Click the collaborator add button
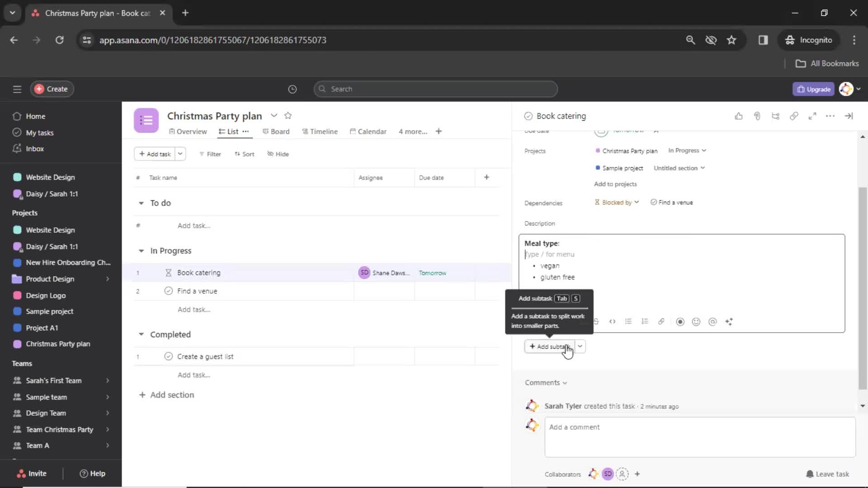This screenshot has height=488, width=868. [x=637, y=473]
